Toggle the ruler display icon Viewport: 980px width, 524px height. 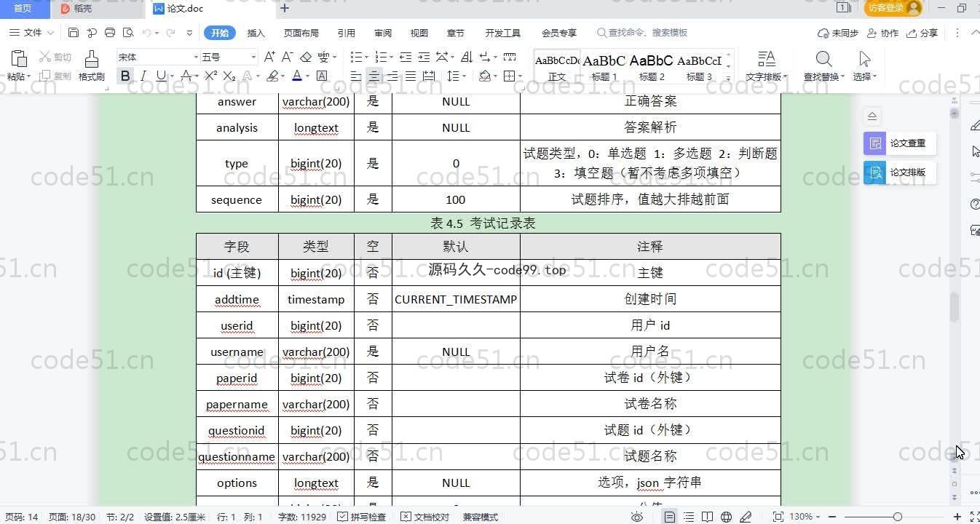coord(510,57)
